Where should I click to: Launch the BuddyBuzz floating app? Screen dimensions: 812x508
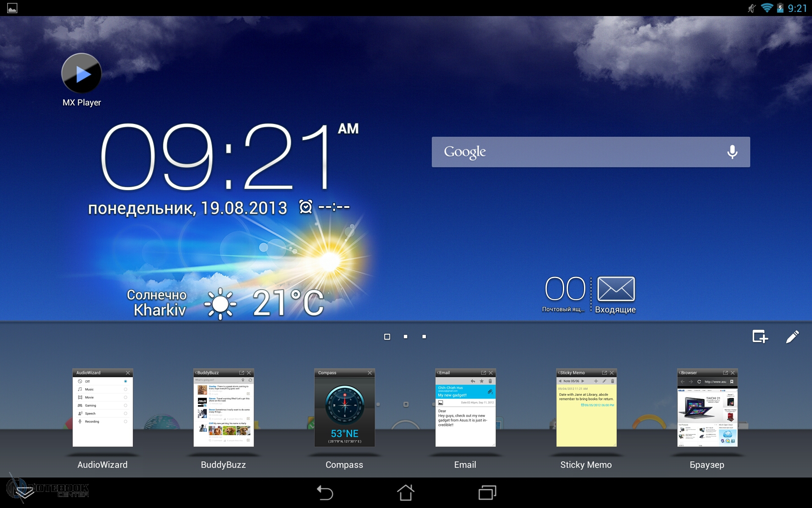(223, 408)
